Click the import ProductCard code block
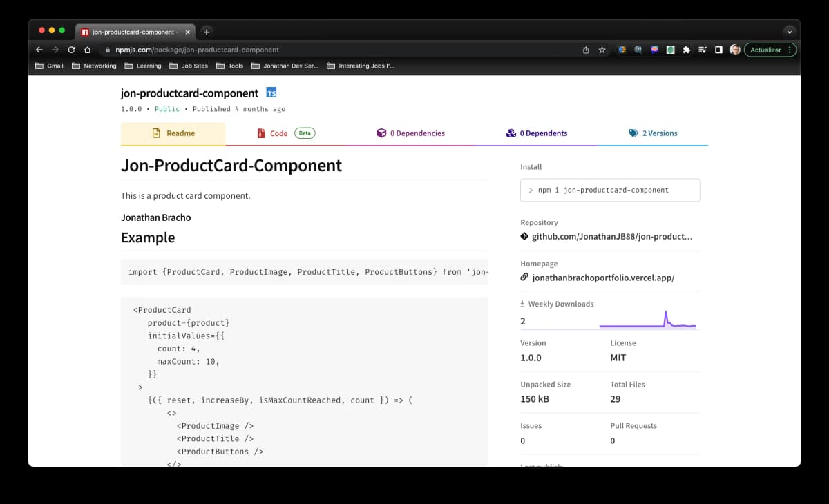829x504 pixels. coord(304,272)
